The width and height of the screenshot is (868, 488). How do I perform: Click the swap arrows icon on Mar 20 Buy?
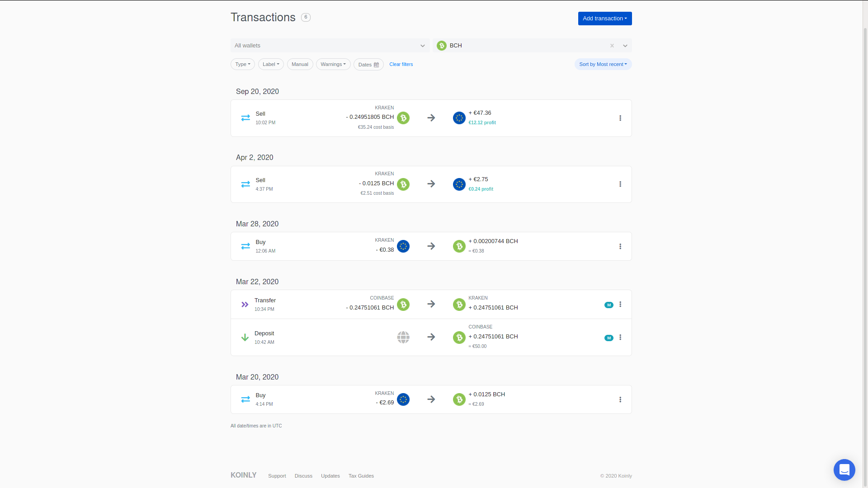[245, 399]
